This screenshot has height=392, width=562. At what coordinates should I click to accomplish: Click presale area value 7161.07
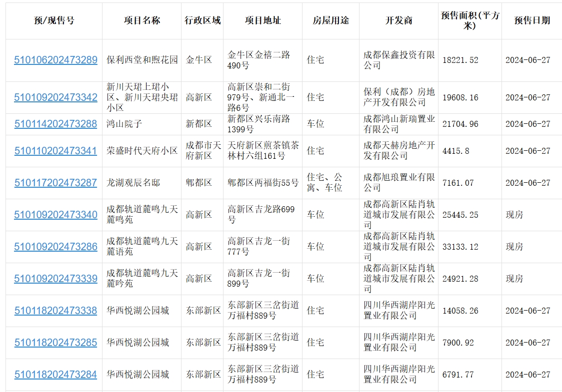coord(458,183)
